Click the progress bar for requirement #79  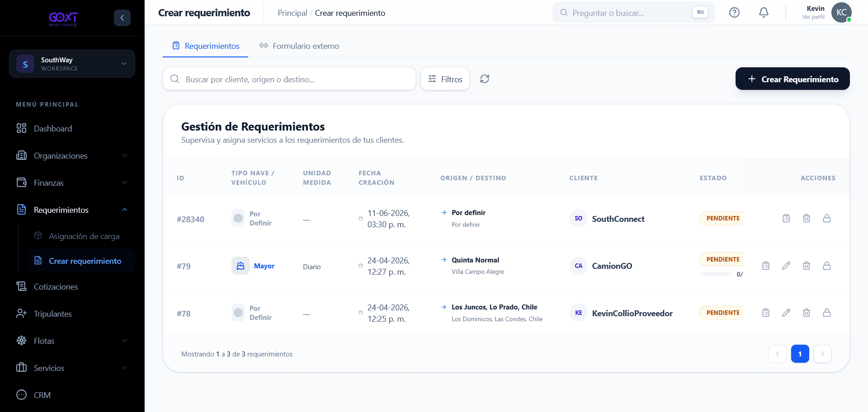click(716, 274)
